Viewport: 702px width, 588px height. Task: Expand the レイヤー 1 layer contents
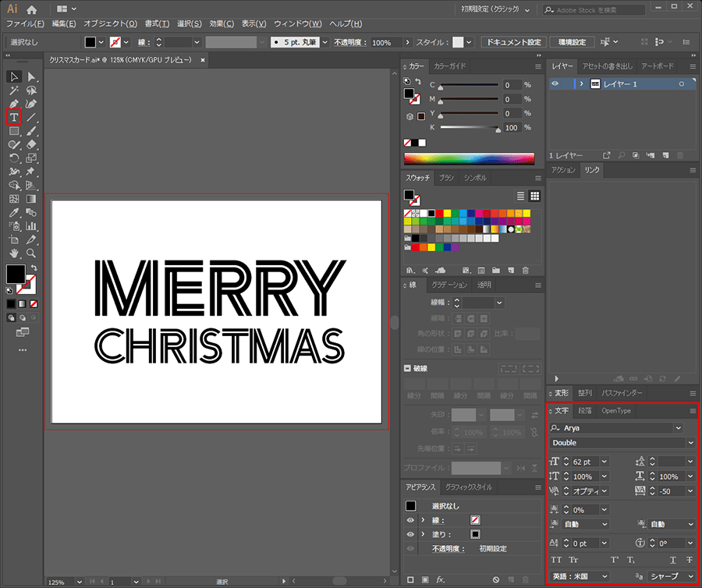(581, 84)
